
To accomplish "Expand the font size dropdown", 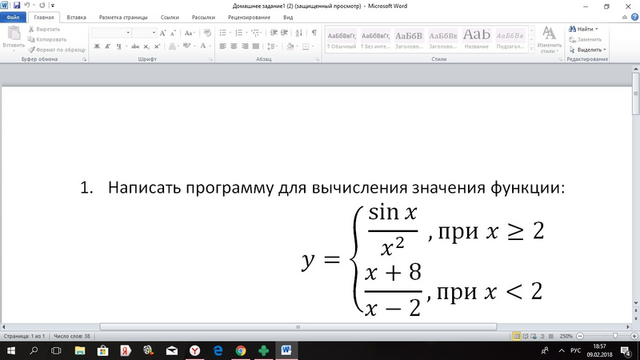I will point(154,33).
